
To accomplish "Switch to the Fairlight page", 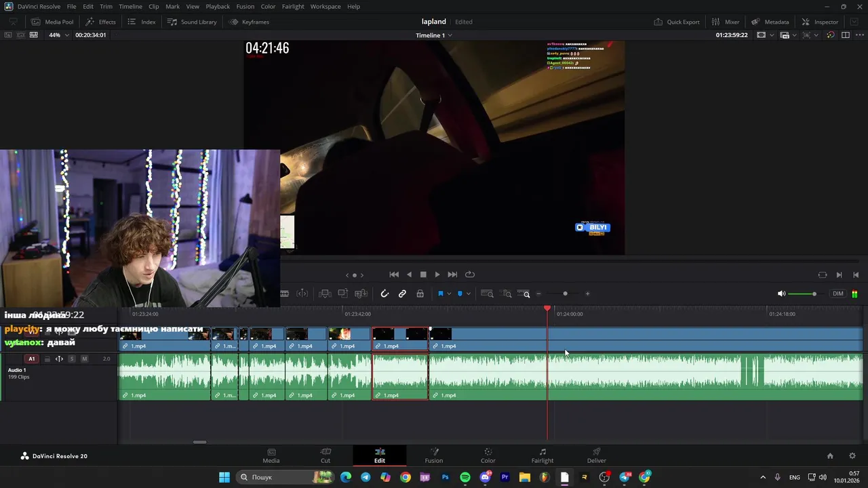I will coord(542,456).
